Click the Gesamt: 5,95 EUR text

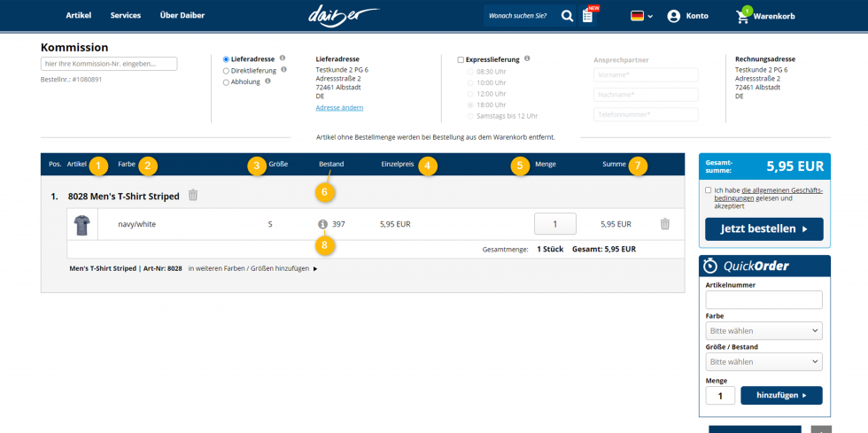tap(604, 249)
